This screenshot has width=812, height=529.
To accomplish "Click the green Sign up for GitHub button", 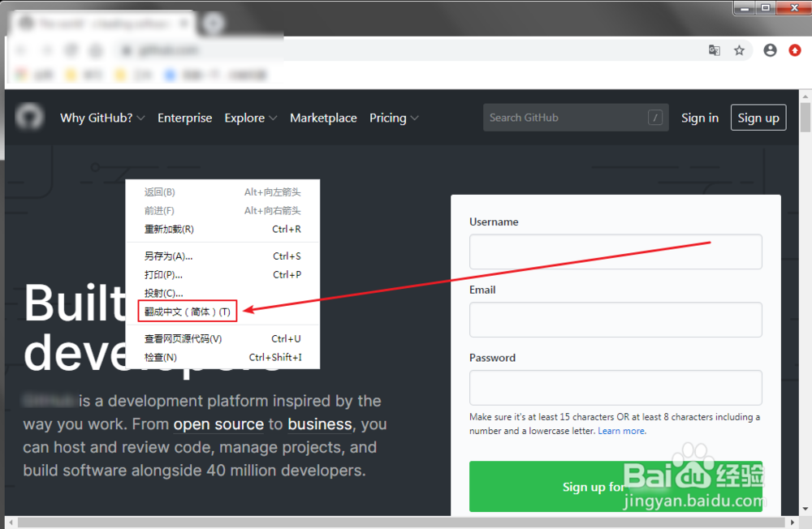I will click(615, 487).
